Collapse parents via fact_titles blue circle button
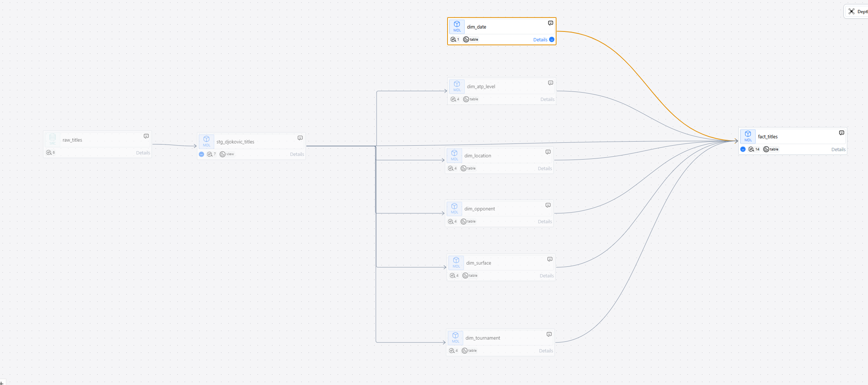 [743, 149]
